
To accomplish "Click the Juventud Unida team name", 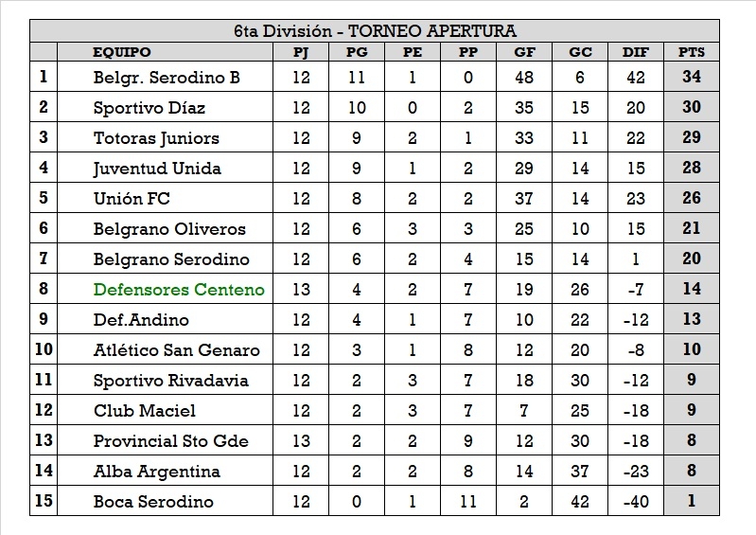I will pyautogui.click(x=157, y=169).
